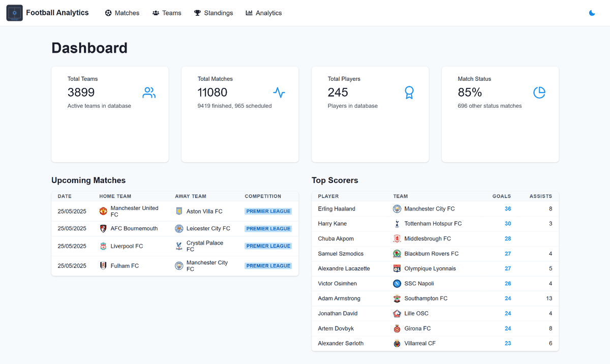This screenshot has width=610, height=364.
Task: Select player Alexandre Lacazette
Action: click(x=344, y=268)
